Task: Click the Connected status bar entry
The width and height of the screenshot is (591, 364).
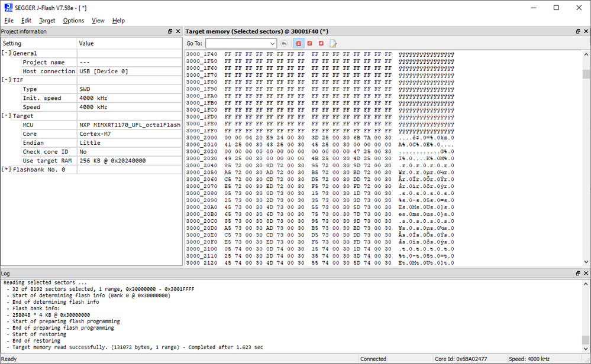Action: 373,359
